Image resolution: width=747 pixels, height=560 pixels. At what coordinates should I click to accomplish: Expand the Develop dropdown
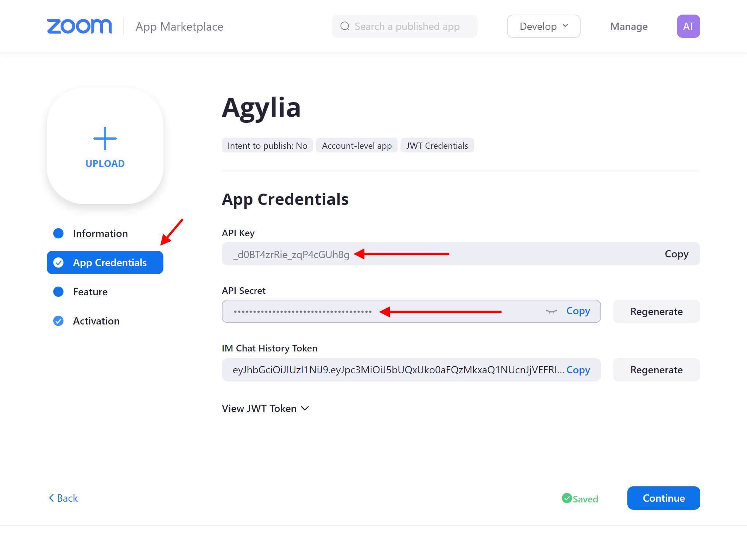pos(543,26)
